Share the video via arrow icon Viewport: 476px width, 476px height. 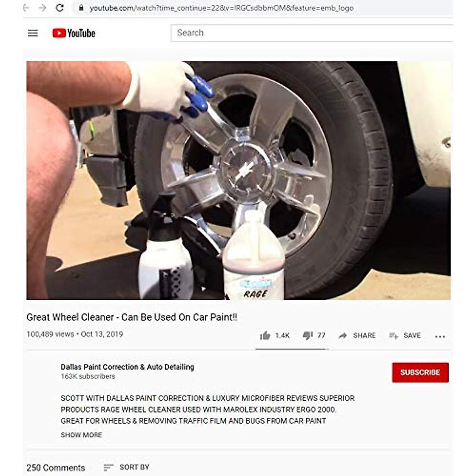point(342,336)
